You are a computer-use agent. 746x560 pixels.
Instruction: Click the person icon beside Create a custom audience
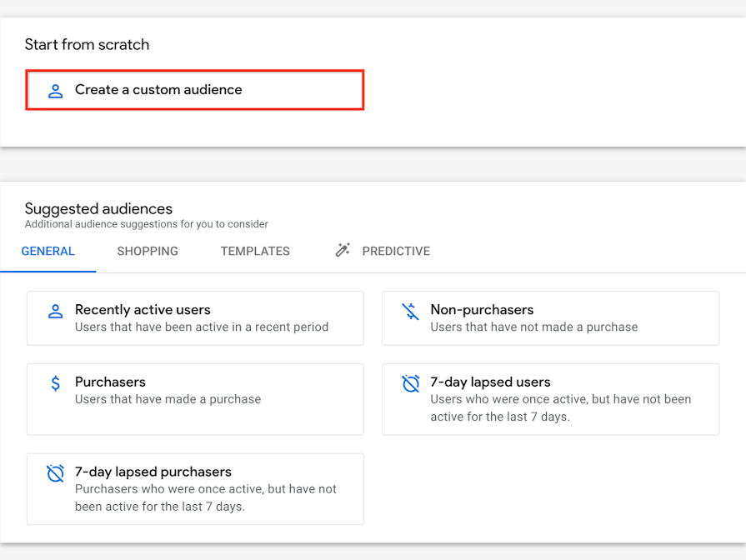tap(56, 91)
